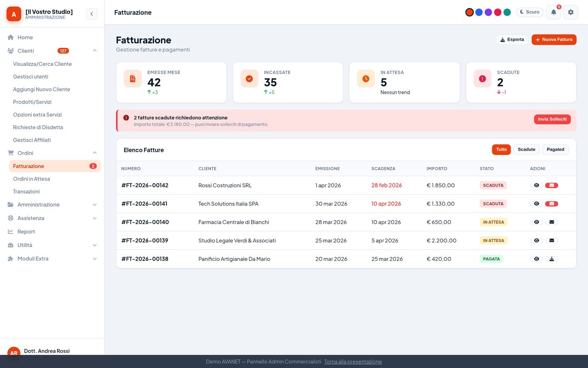This screenshot has height=368, width=588.
Task: Select the Tutte filter tab
Action: click(501, 149)
